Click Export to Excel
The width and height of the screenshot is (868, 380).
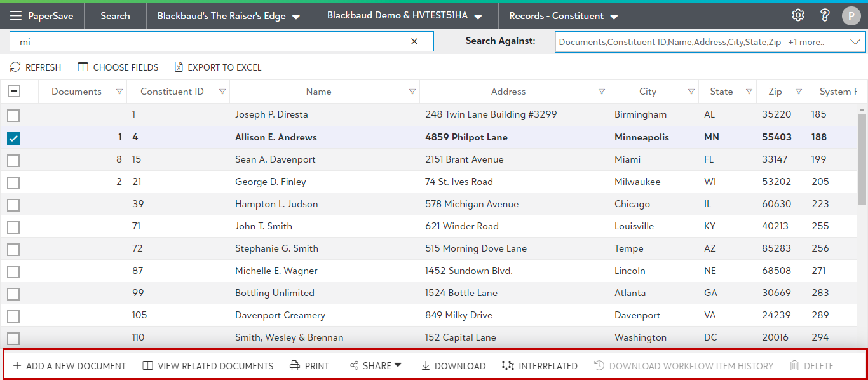[x=218, y=67]
